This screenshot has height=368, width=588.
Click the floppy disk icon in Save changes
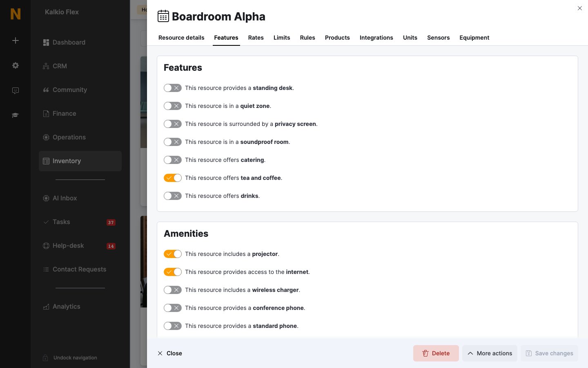tap(529, 353)
